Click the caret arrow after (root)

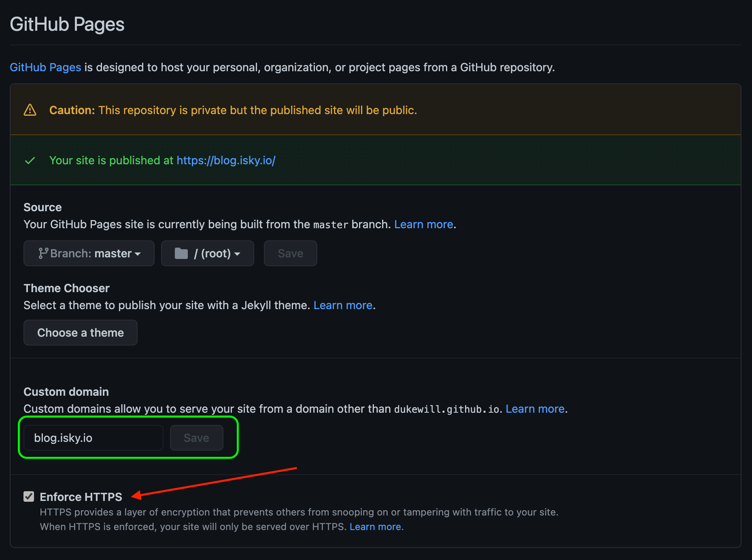(x=238, y=254)
